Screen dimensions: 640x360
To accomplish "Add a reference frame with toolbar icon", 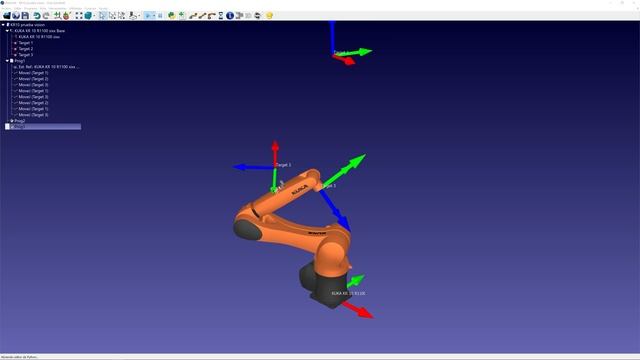I will tap(57, 16).
